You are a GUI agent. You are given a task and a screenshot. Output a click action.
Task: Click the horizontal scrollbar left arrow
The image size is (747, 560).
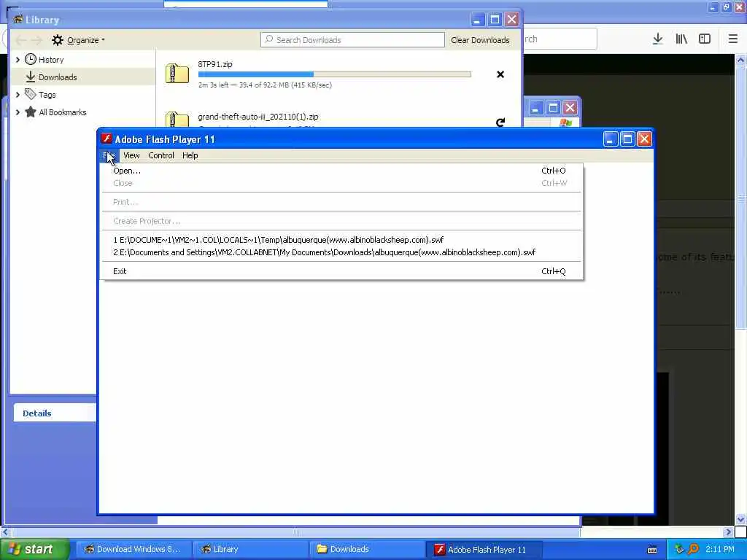[x=5, y=532]
